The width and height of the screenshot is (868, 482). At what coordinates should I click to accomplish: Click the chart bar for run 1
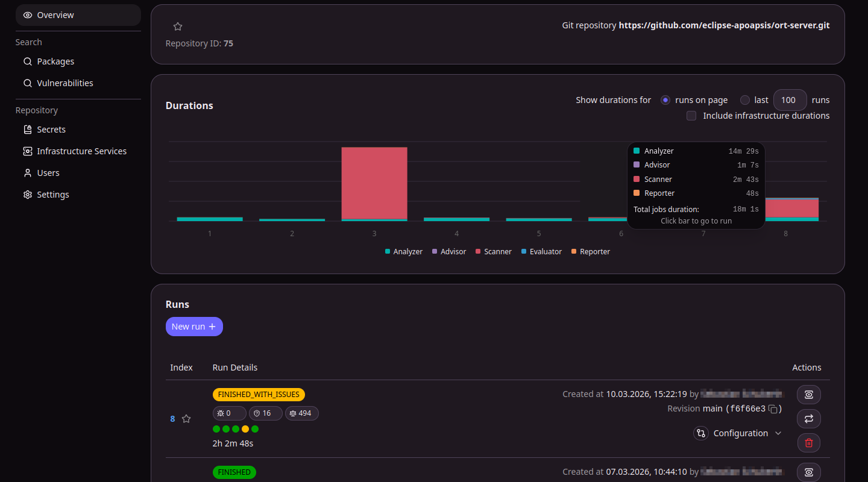210,219
